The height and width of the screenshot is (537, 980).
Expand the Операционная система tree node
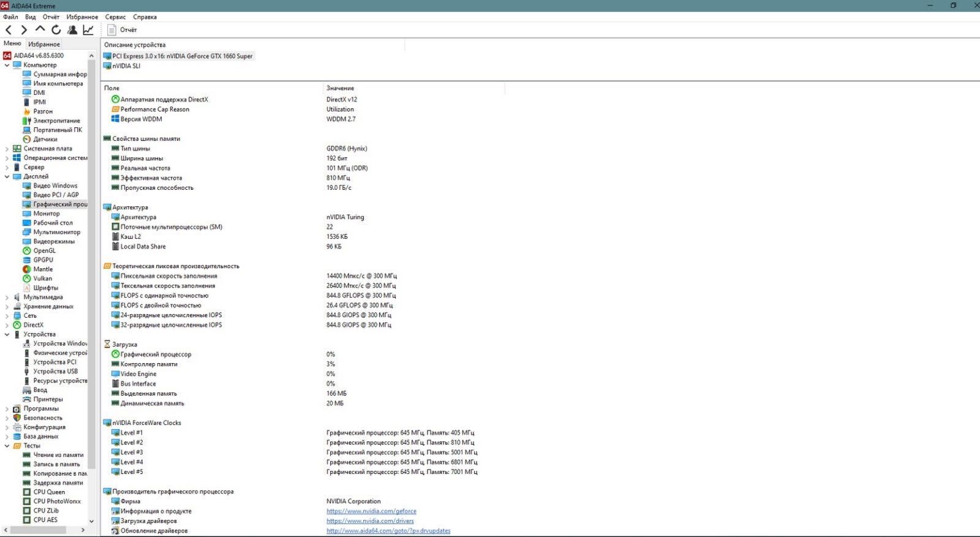tap(7, 158)
